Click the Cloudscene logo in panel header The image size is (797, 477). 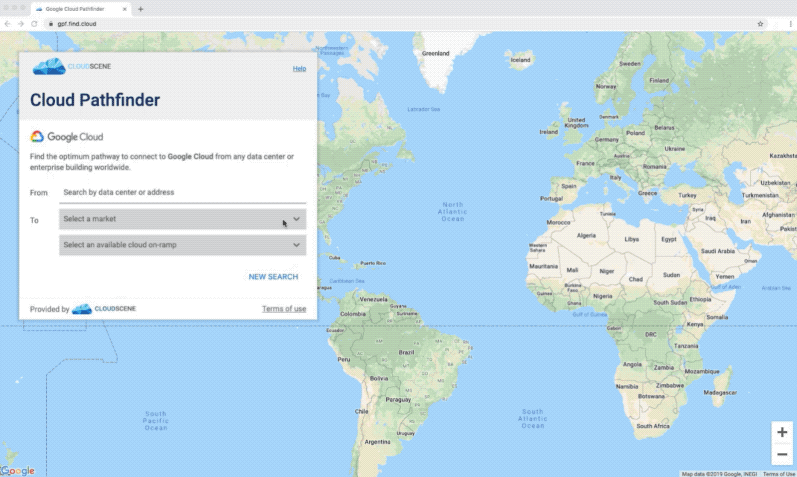coord(72,66)
